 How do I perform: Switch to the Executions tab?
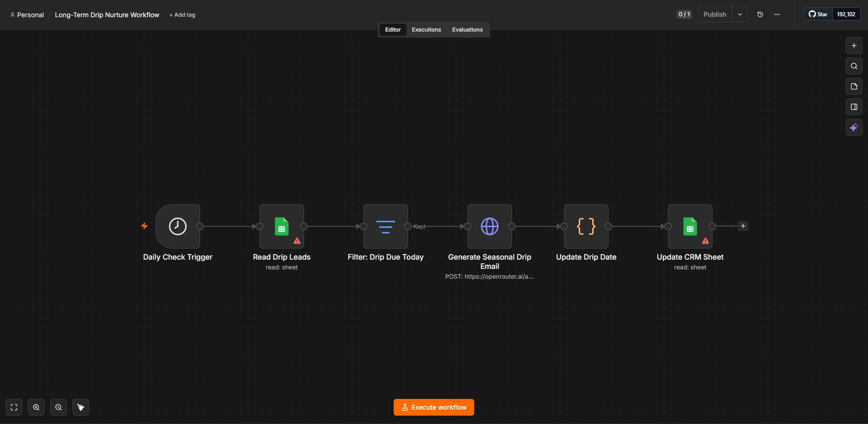click(x=427, y=30)
